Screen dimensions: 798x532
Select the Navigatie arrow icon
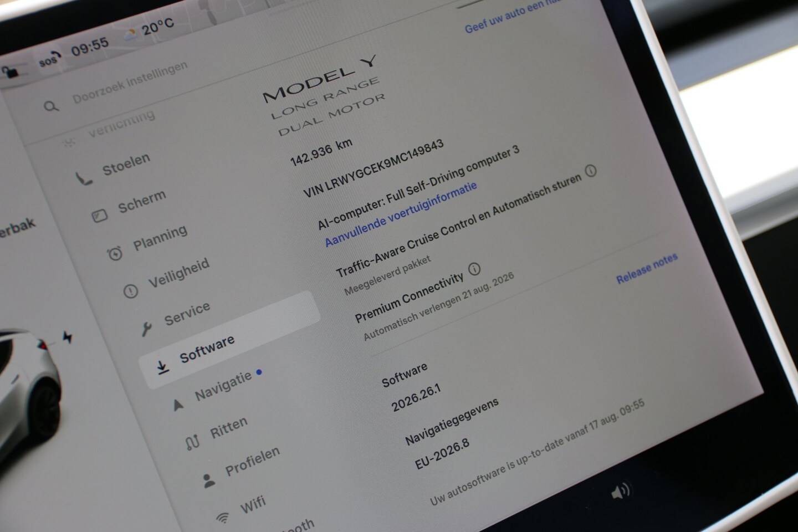[x=178, y=405]
